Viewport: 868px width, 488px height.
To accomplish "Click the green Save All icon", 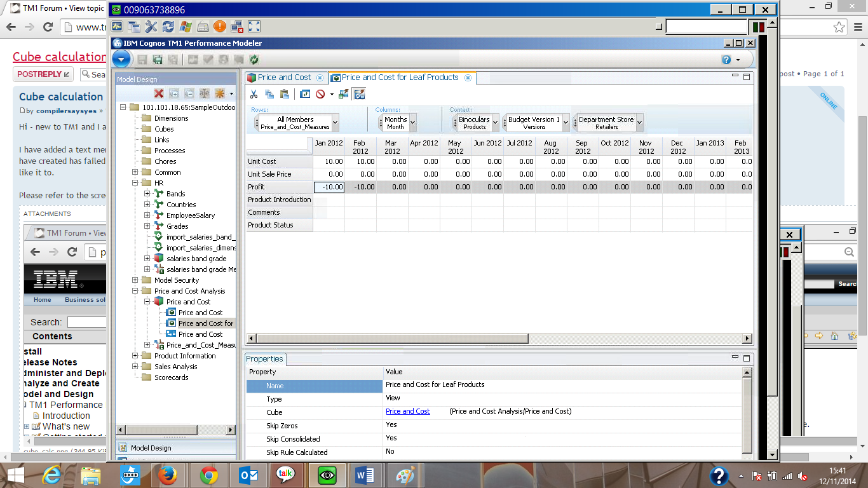I will click(x=158, y=60).
